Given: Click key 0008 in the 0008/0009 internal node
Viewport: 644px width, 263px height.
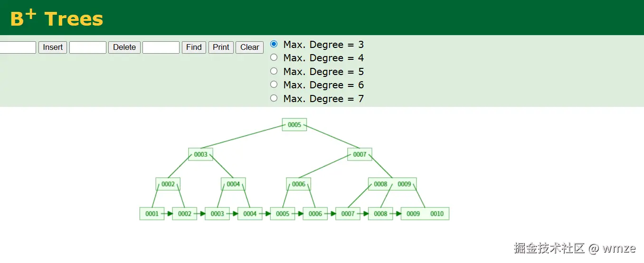Looking at the screenshot, I should [x=380, y=184].
